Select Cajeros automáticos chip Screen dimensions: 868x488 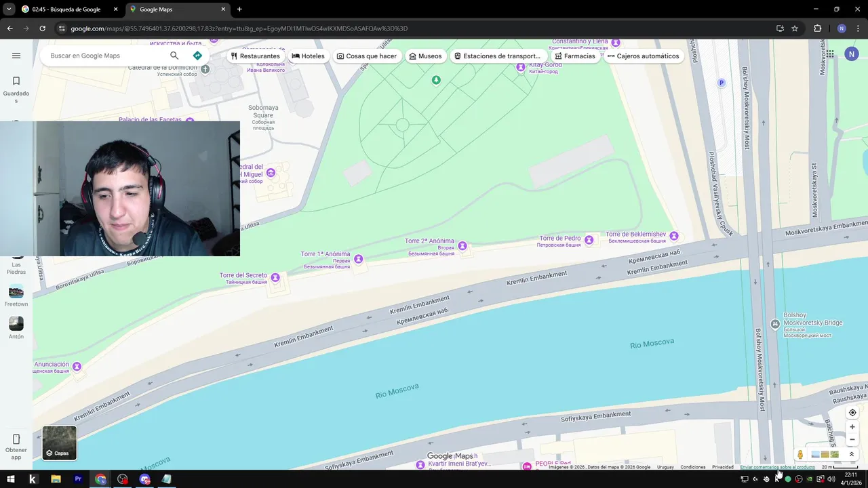[x=644, y=56]
